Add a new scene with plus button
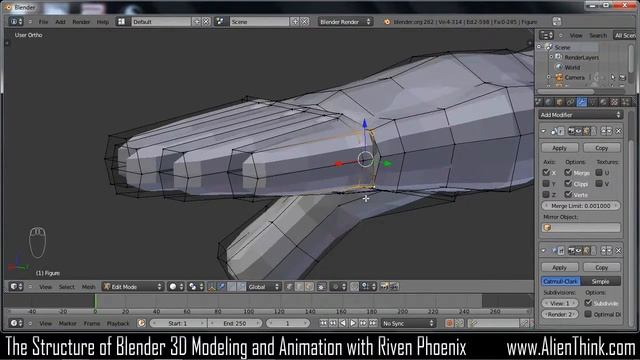The height and width of the screenshot is (360, 640). click(295, 22)
